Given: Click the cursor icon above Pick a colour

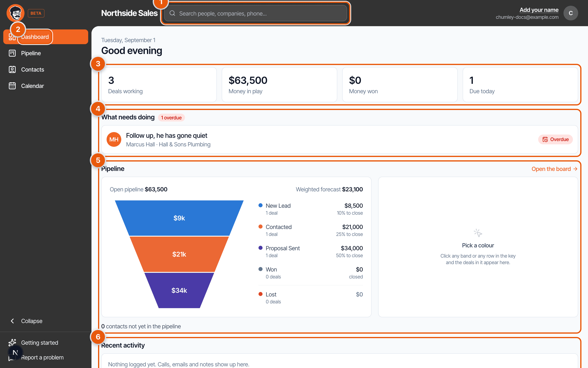Looking at the screenshot, I should coord(478,233).
